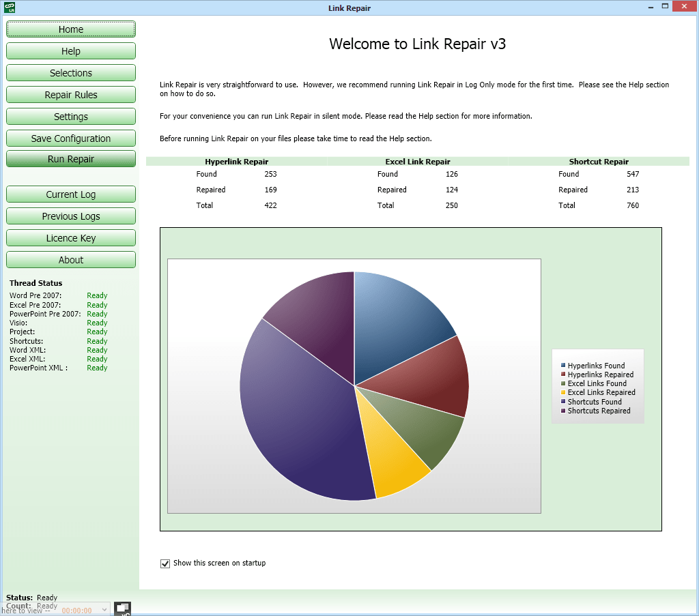
Task: Minimize the Link Repair window
Action: coord(651,7)
